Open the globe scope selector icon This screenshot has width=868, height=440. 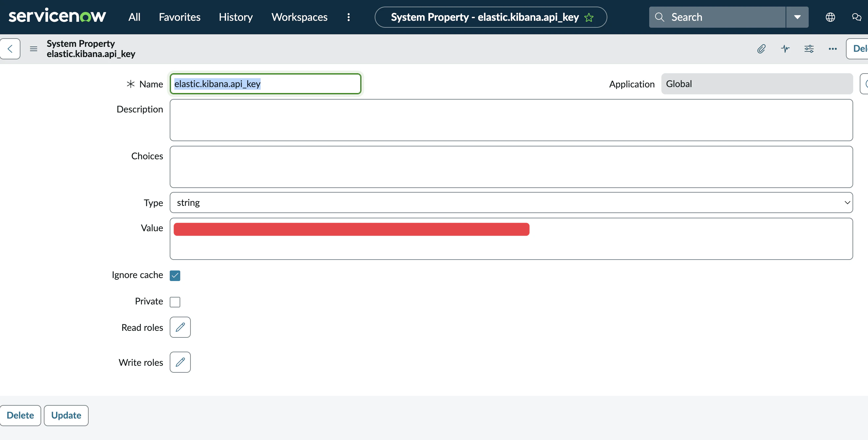point(830,17)
